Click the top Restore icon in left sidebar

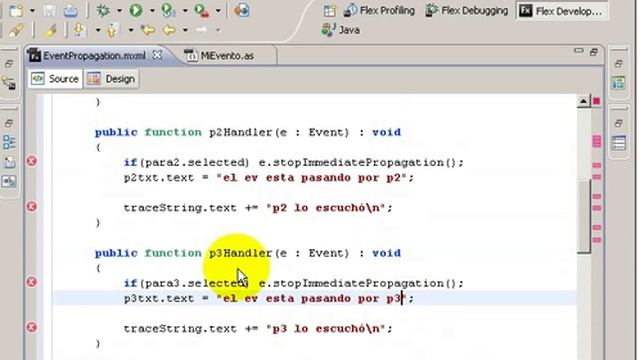(9, 64)
